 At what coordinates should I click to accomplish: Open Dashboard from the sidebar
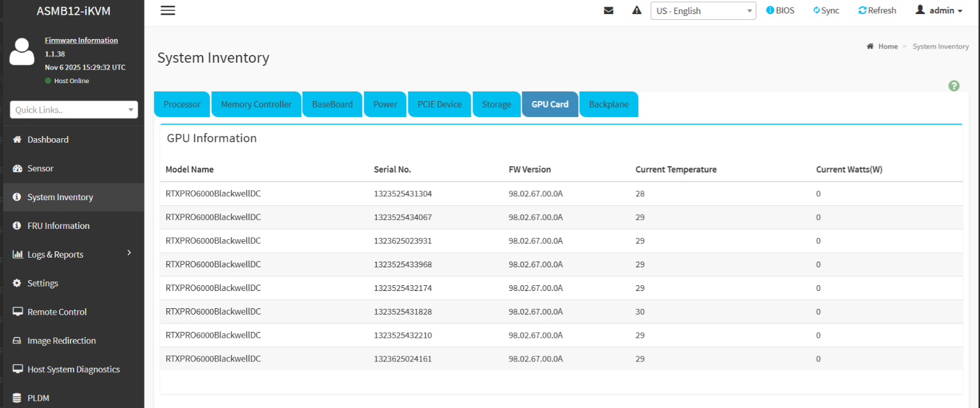[x=48, y=139]
